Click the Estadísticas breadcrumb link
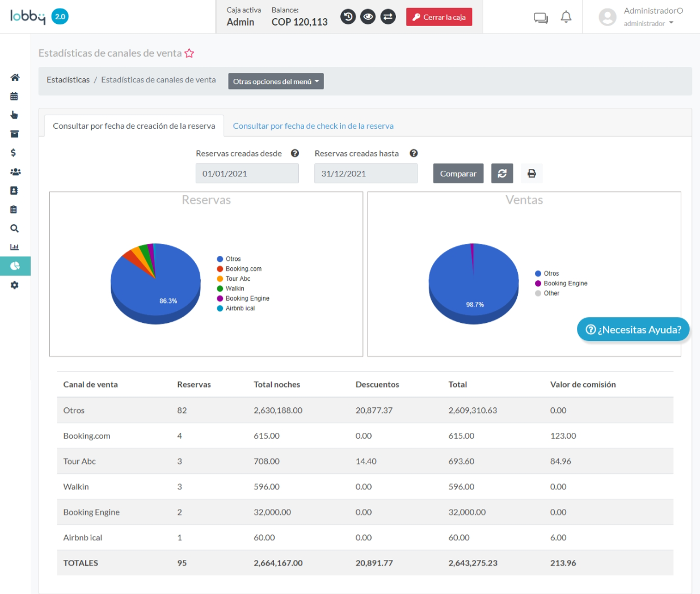This screenshot has height=594, width=700. click(x=68, y=80)
